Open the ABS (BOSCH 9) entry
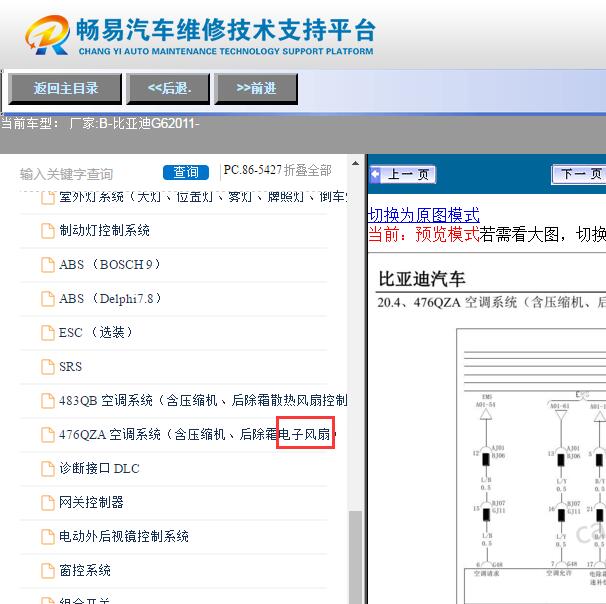 point(109,265)
